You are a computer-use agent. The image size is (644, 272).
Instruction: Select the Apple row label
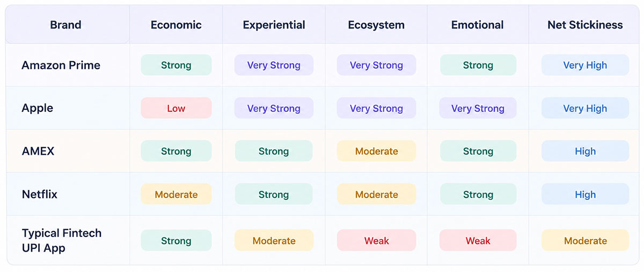click(38, 108)
